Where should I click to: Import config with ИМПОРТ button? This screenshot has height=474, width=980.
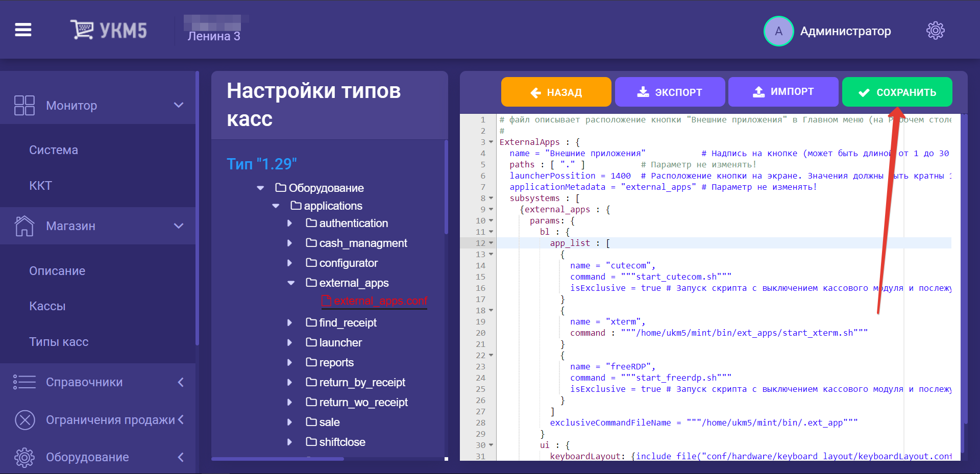click(783, 92)
